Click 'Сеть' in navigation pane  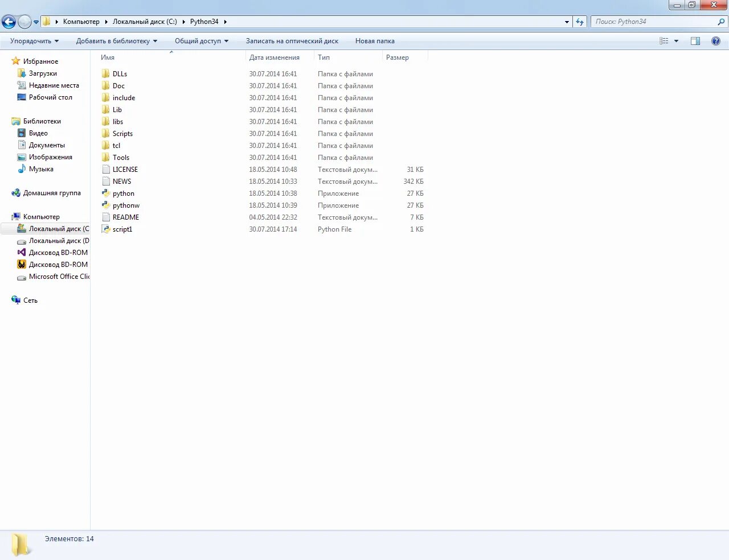coord(30,300)
